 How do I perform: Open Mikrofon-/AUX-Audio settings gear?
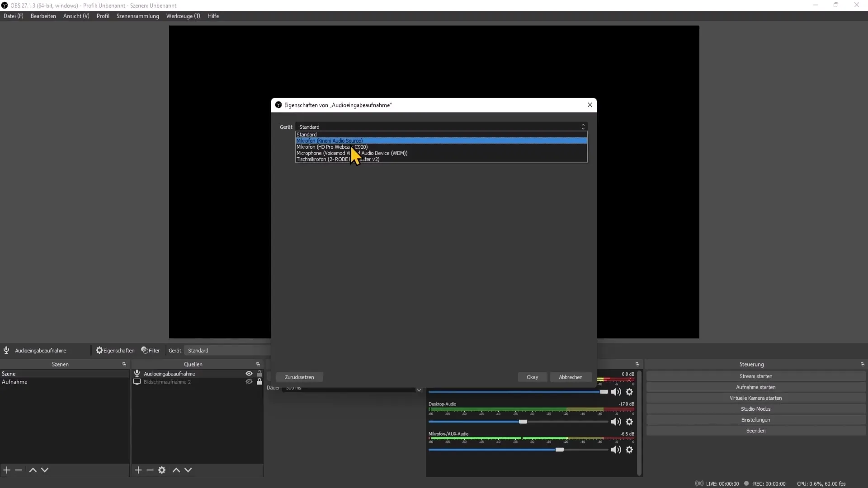point(629,450)
